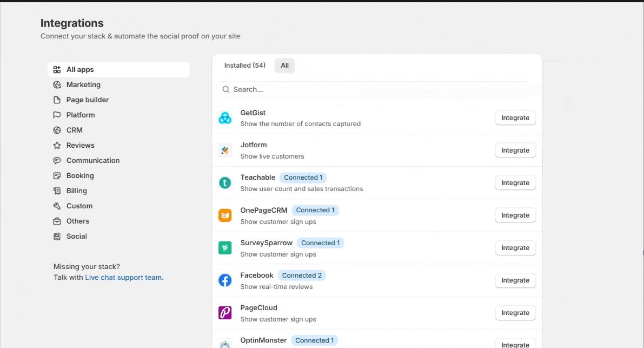Click 'Show the number of contacts captured' text
644x348 pixels.
pos(300,124)
